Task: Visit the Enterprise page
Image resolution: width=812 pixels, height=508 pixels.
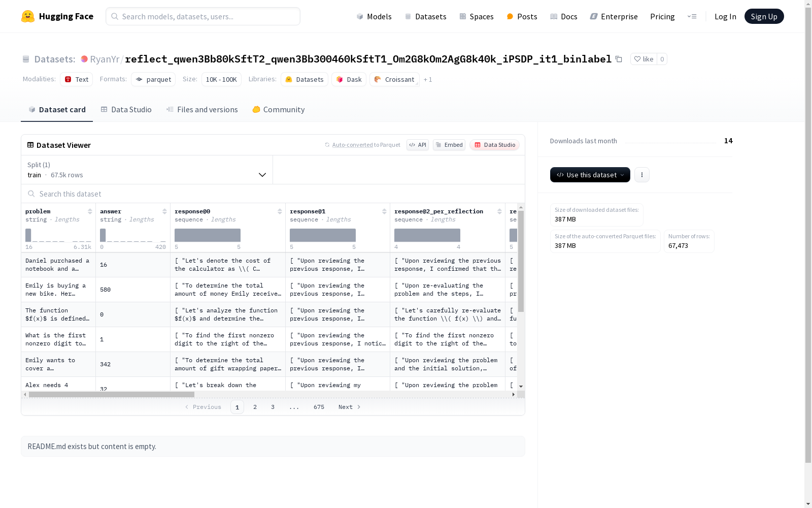Action: 614,16
